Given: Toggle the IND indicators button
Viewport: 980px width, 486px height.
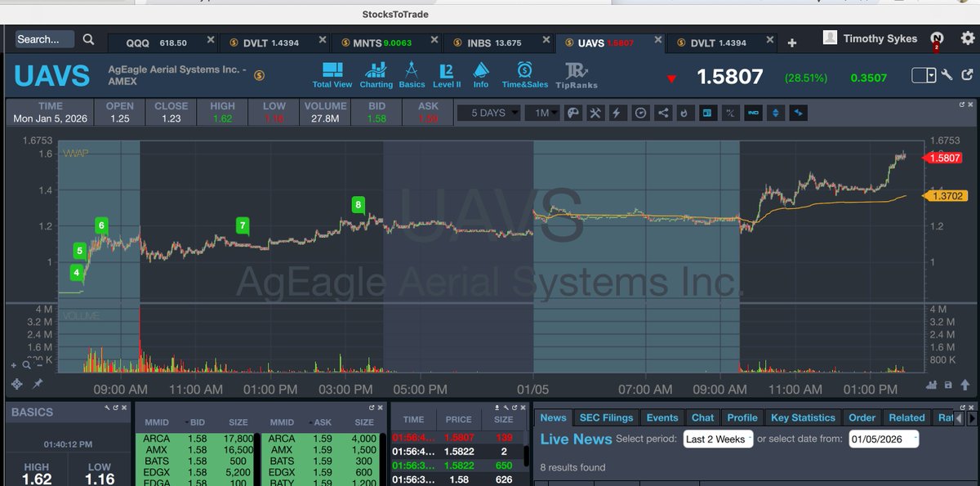Looking at the screenshot, I should 753,113.
